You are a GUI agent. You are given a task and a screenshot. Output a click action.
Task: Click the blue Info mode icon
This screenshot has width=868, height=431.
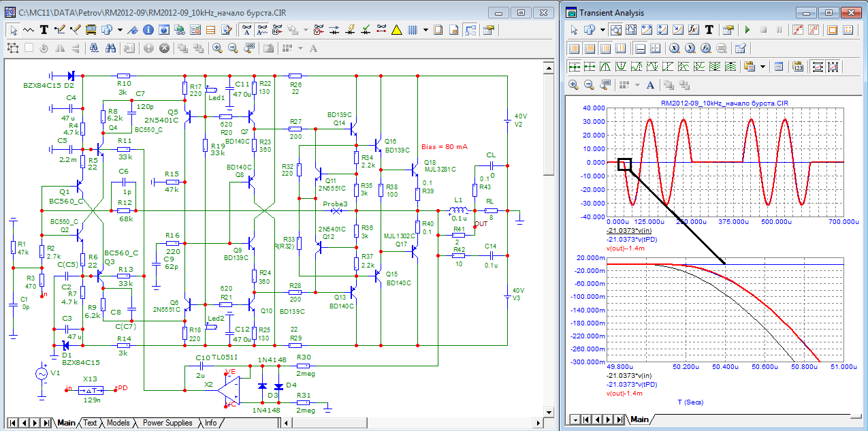coord(148,30)
